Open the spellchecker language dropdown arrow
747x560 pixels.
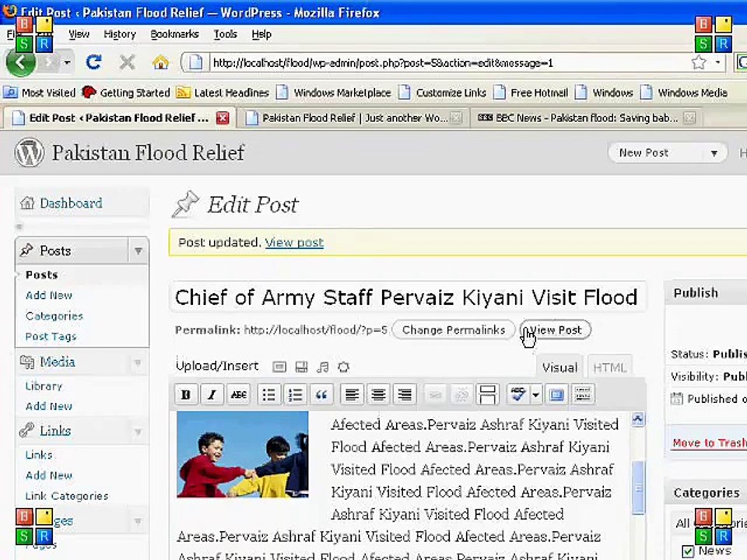(x=536, y=395)
